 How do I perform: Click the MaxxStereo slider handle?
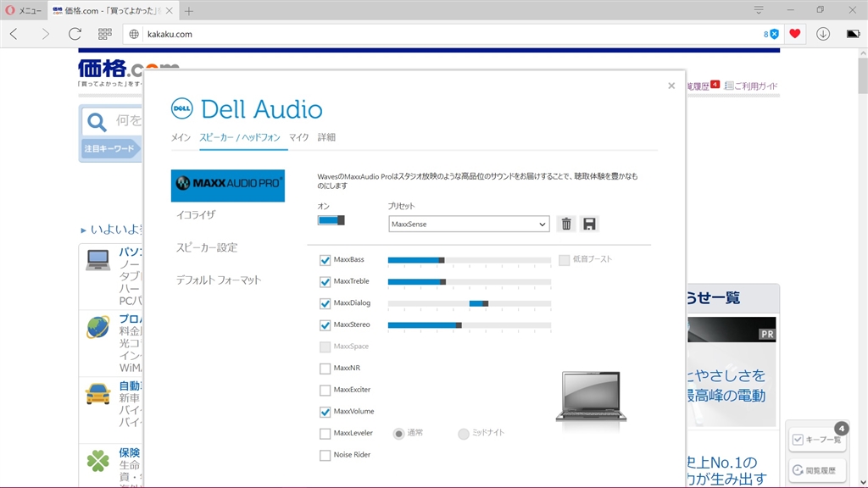click(459, 324)
